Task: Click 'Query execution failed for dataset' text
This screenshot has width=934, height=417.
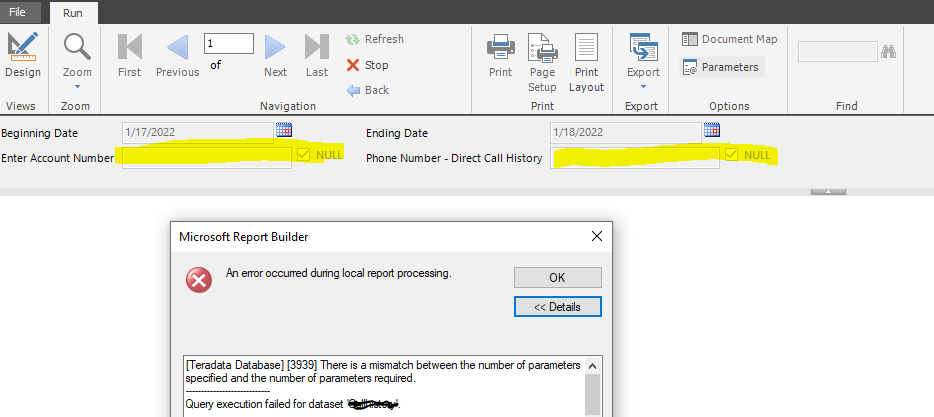Action: click(264, 405)
